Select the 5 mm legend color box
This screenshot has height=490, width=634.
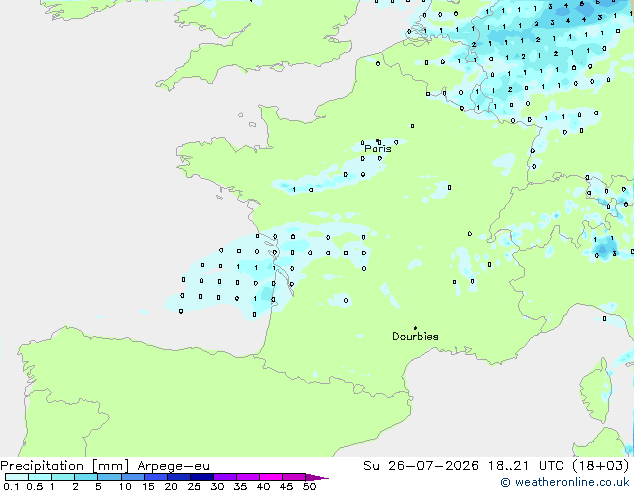(x=109, y=477)
